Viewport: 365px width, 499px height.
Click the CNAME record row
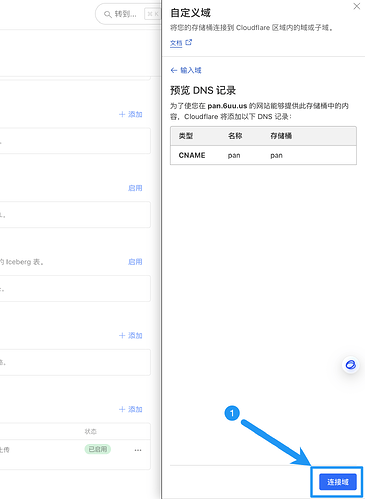(x=263, y=155)
